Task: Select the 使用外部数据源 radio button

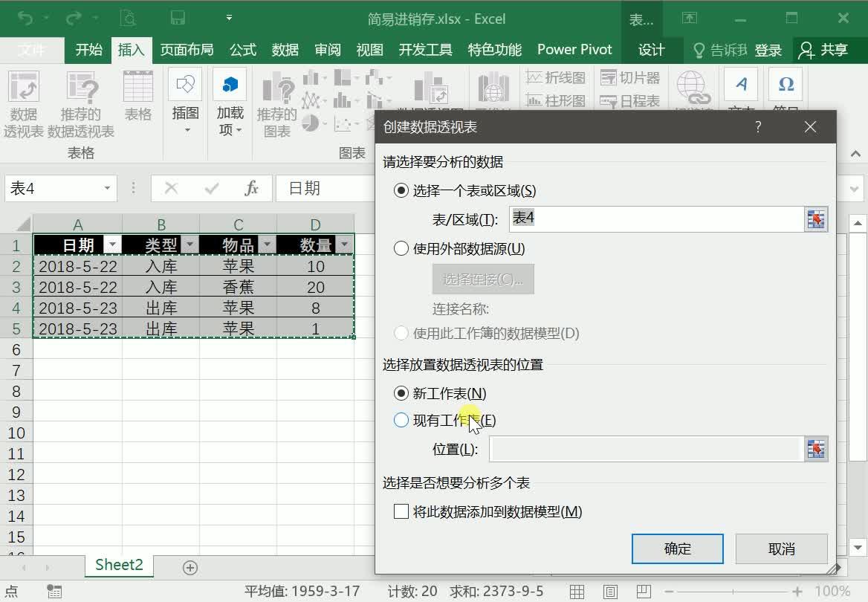Action: click(x=401, y=248)
